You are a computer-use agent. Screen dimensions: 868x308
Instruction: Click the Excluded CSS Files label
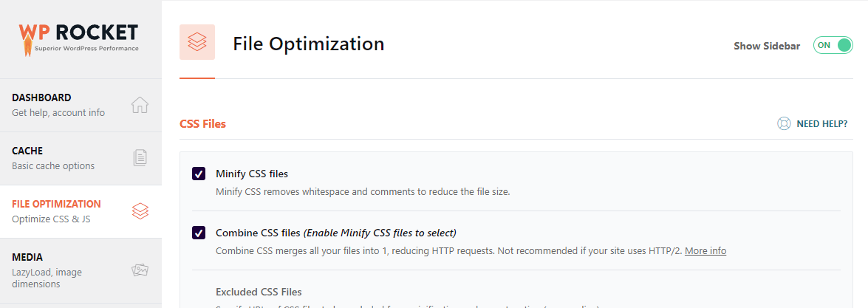259,292
